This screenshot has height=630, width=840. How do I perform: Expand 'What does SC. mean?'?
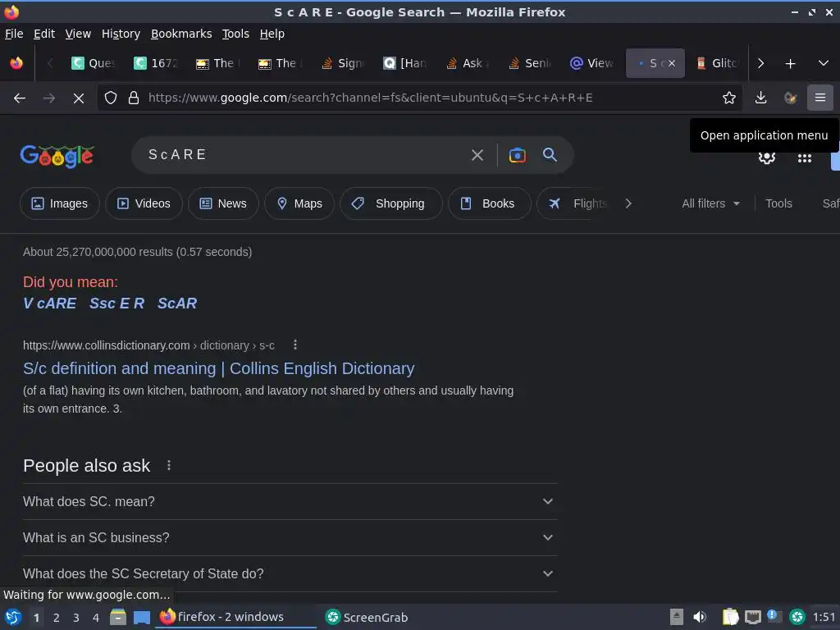290,501
